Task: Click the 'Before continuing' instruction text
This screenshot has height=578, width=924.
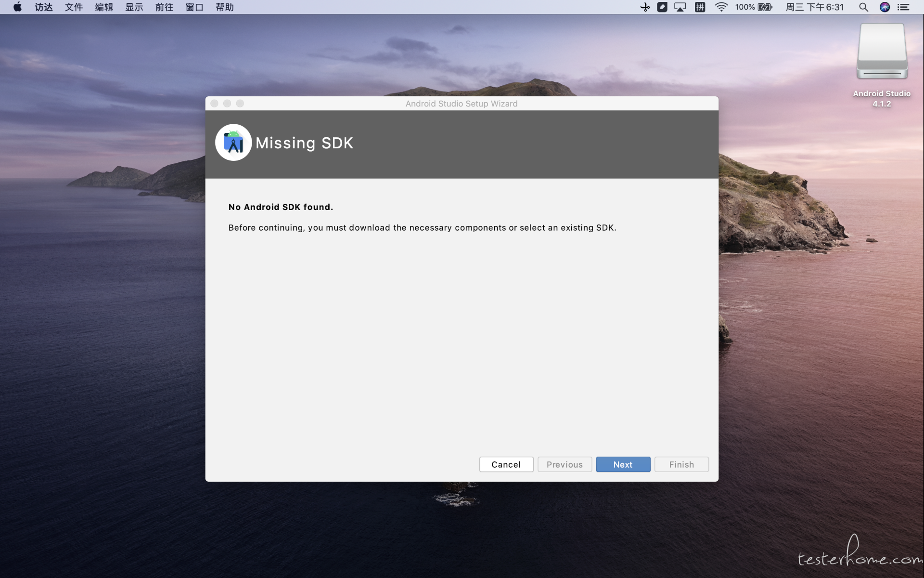Action: pos(422,228)
